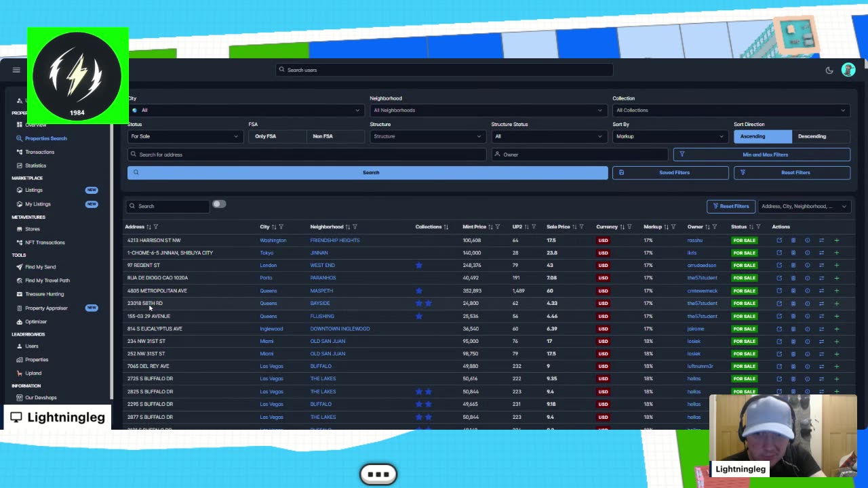Click the blue Search button
The width and height of the screenshot is (868, 488).
click(368, 173)
